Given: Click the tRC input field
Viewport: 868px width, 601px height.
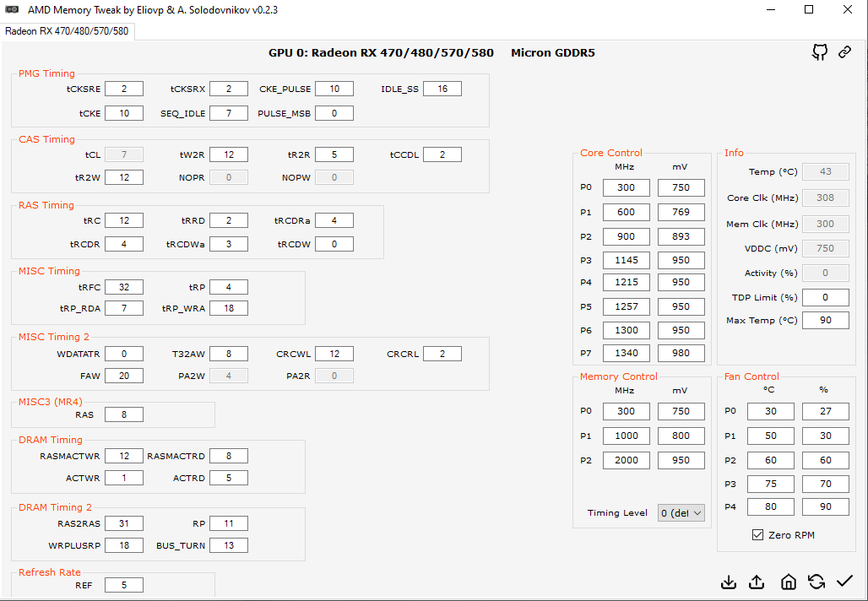Looking at the screenshot, I should [x=124, y=221].
